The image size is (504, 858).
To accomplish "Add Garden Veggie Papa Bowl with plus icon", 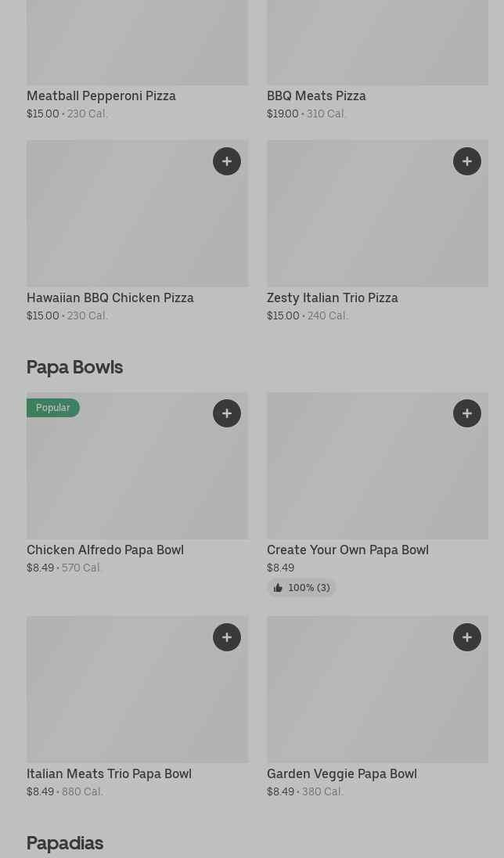I will pyautogui.click(x=467, y=637).
